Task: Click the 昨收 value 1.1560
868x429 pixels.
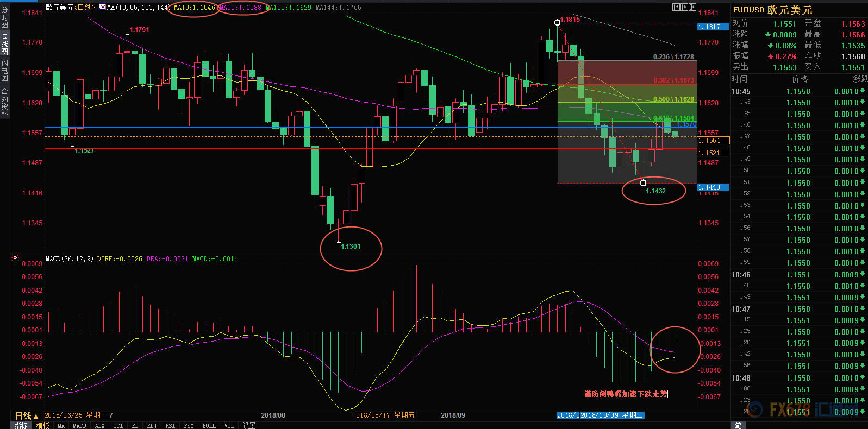Action: [853, 56]
